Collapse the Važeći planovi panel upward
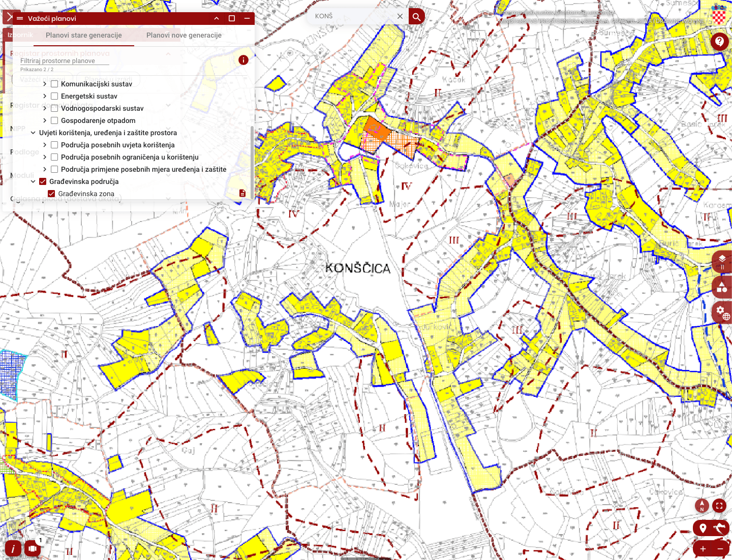 217,18
